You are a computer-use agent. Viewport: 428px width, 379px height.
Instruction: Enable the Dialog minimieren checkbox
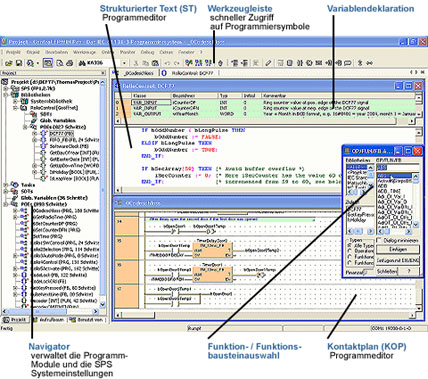point(379,240)
